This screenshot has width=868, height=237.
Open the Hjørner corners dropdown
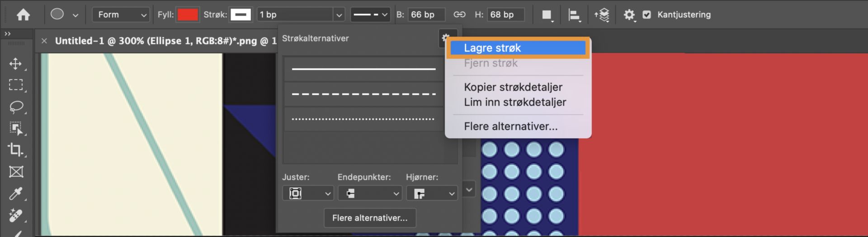(432, 193)
